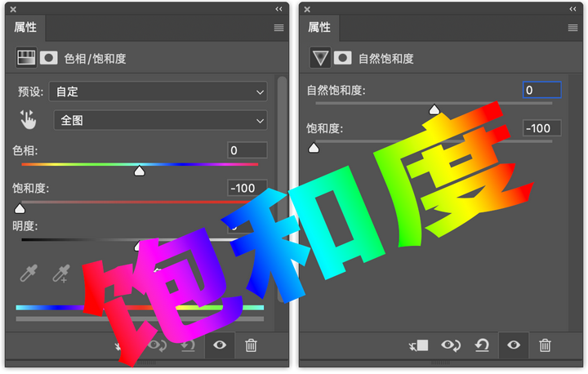This screenshot has height=374, width=588.
Task: Open the Hue/Saturation panel menu icon
Action: [278, 28]
